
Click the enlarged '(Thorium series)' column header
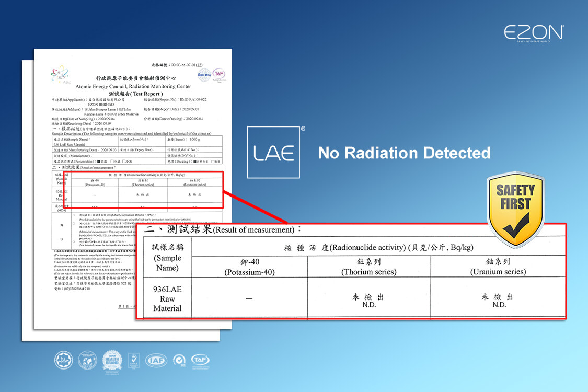point(369,272)
